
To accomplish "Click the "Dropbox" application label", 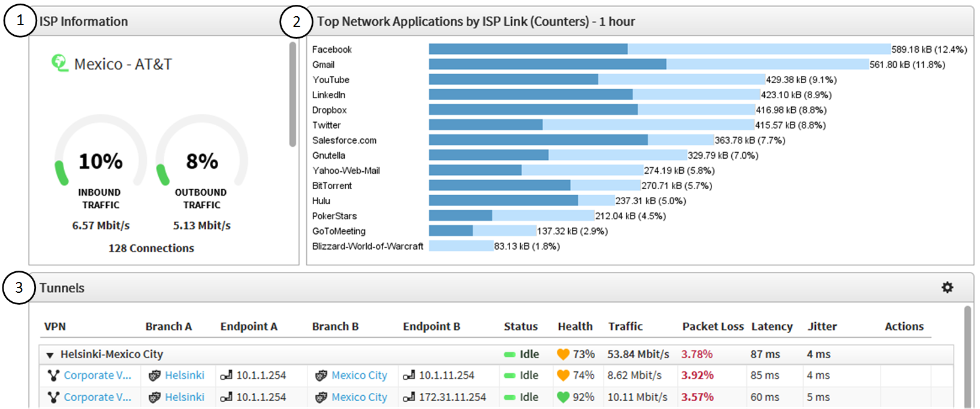I will [330, 110].
